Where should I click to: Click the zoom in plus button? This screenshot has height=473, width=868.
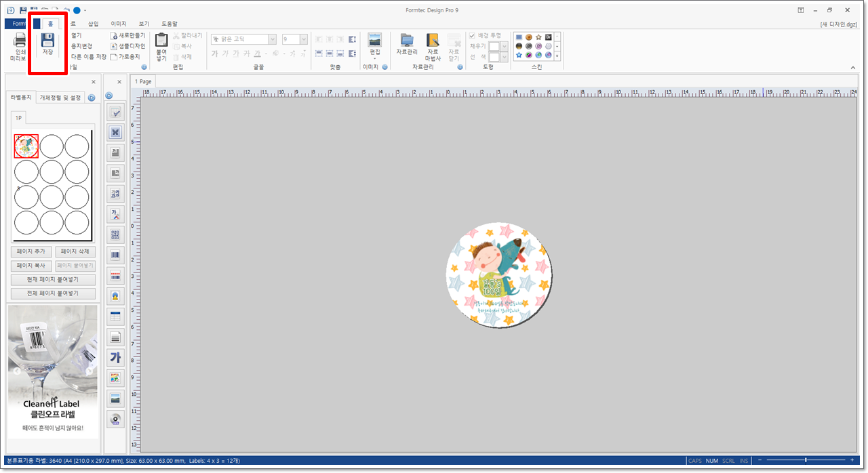(x=853, y=461)
